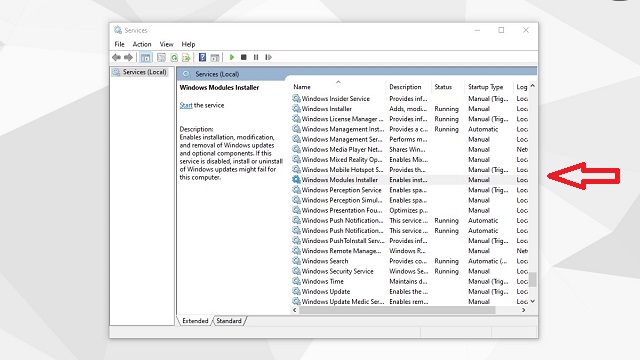The height and width of the screenshot is (360, 640).
Task: Select the Windows Update Medic Ser... gear icon
Action: [296, 302]
